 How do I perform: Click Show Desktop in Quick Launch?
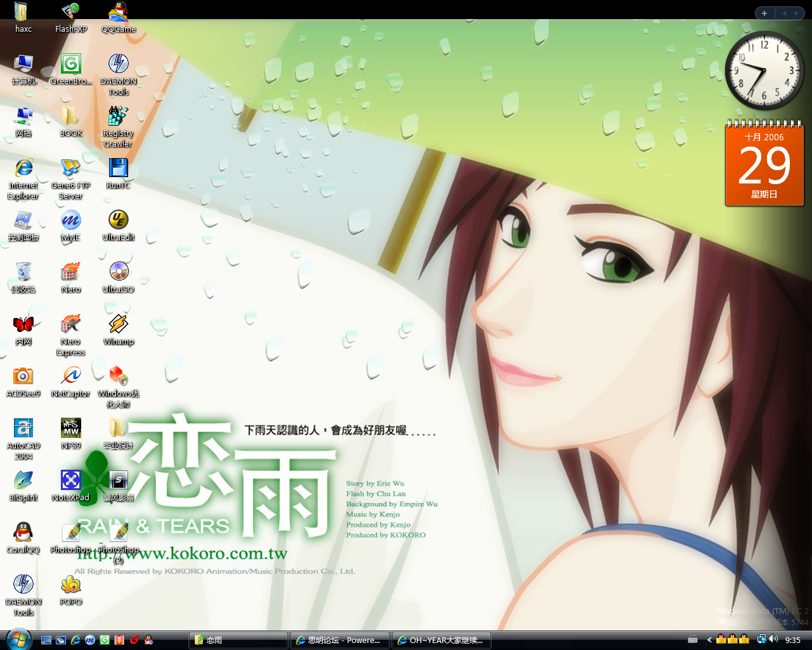(46, 640)
